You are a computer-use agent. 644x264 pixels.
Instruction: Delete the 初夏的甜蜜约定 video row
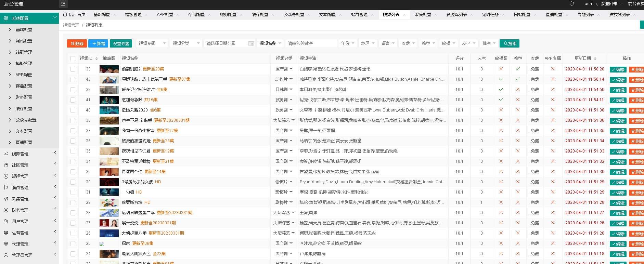[637, 141]
